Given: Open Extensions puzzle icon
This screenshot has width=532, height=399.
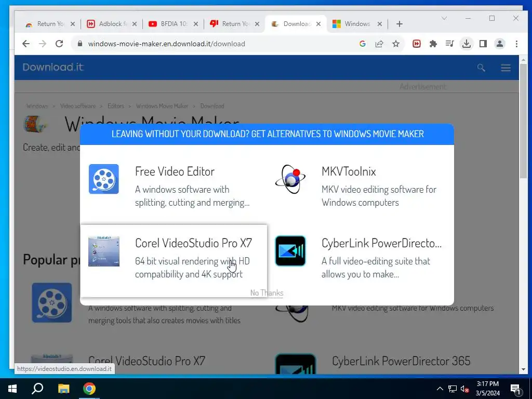Looking at the screenshot, I should point(433,44).
